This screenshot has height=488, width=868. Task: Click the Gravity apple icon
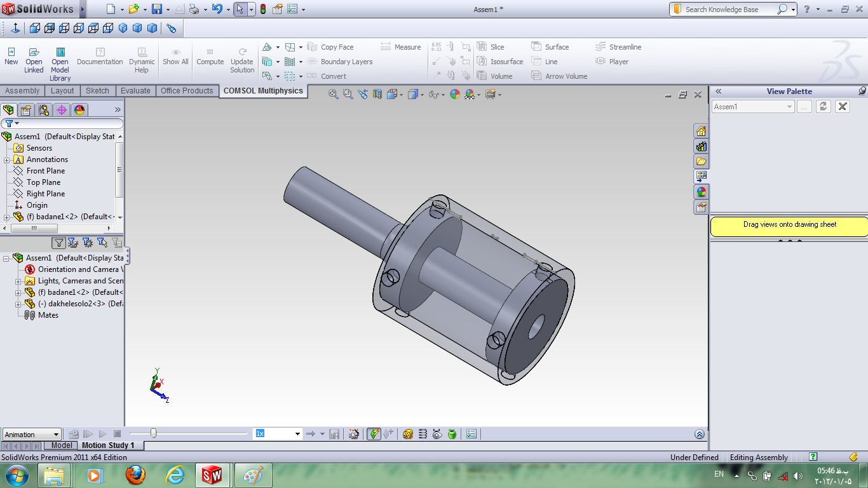(x=452, y=434)
